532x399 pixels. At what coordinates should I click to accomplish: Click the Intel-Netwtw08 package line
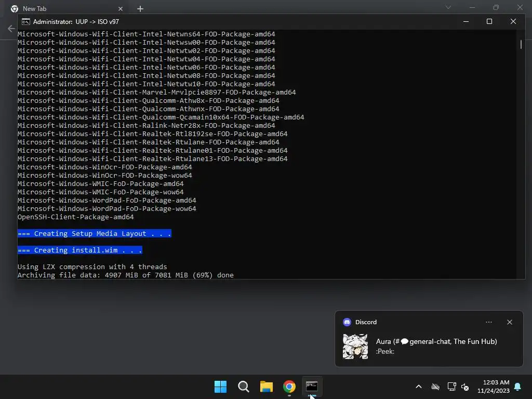pos(146,76)
